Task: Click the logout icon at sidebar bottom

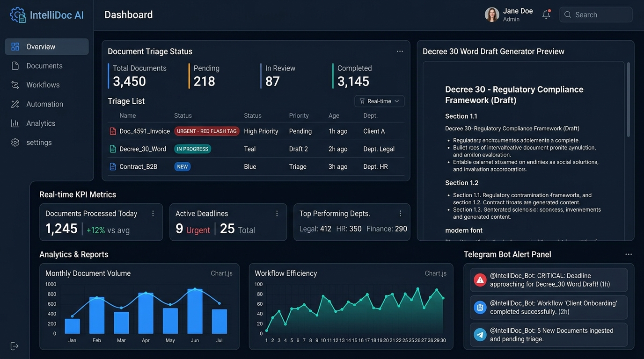Action: (x=15, y=346)
